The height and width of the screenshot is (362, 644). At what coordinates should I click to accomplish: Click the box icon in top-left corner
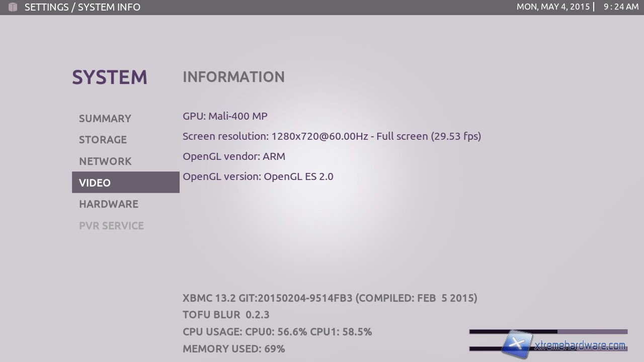(13, 7)
